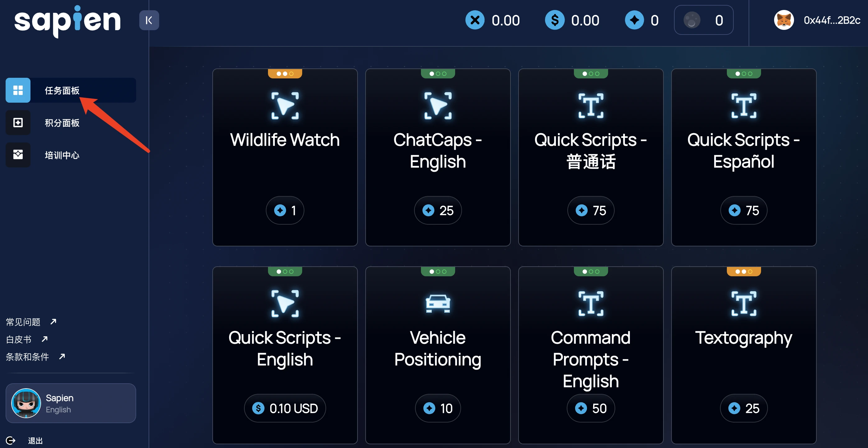Open the Sapien English language selector
Viewport: 868px width, 448px height.
71,403
